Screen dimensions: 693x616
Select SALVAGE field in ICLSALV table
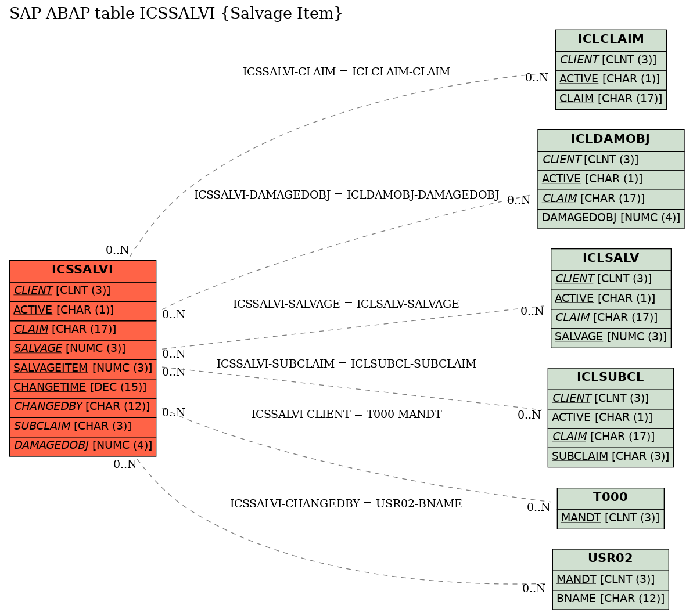(x=611, y=337)
